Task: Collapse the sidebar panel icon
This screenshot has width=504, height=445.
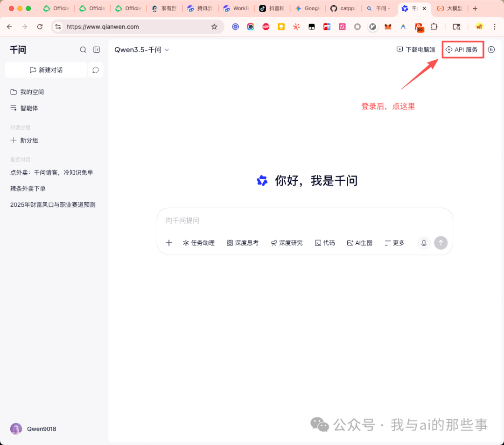Action: (97, 49)
